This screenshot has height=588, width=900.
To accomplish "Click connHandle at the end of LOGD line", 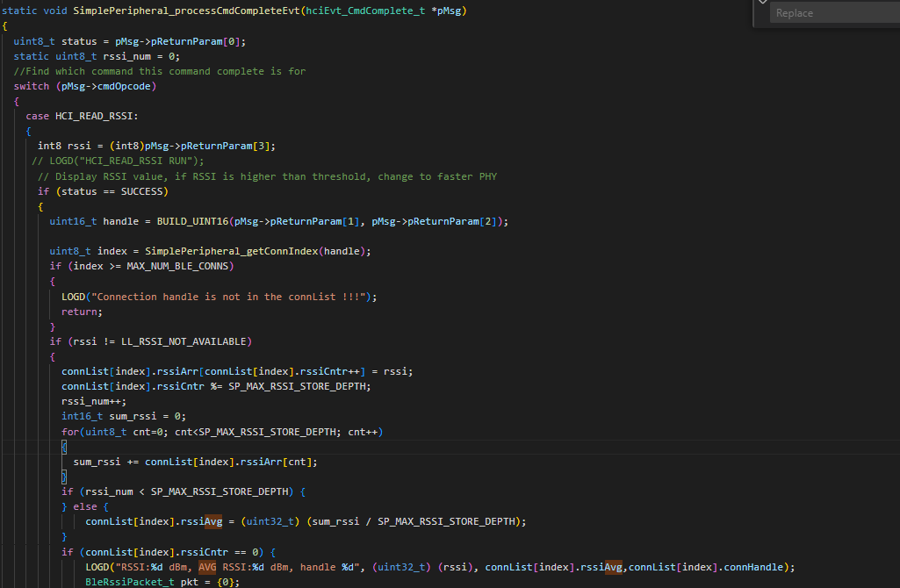I will (753, 567).
